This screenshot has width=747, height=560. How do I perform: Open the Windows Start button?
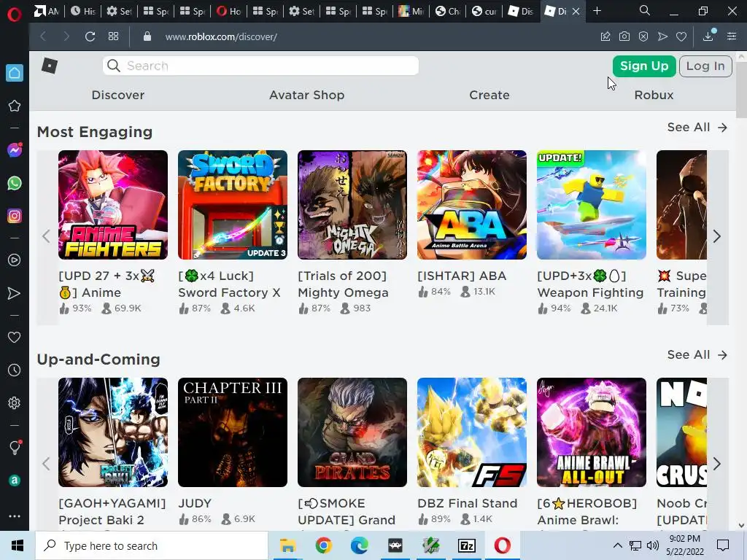coord(18,545)
